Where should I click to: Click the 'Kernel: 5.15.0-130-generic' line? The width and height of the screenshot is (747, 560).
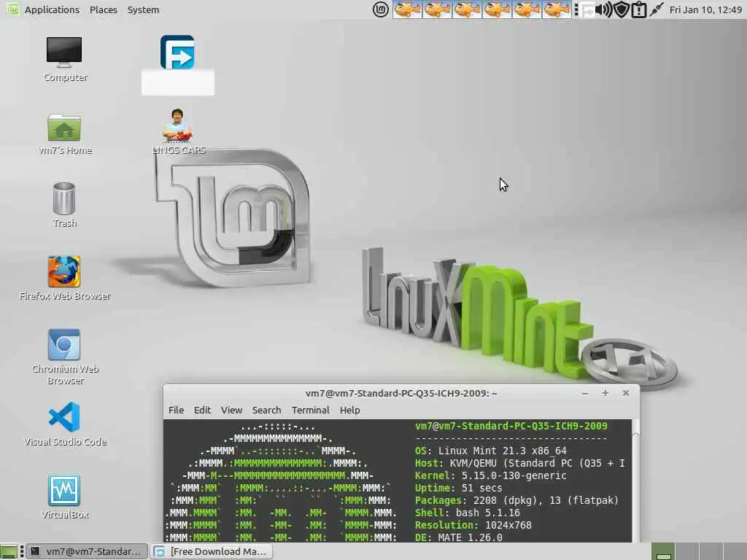click(490, 475)
